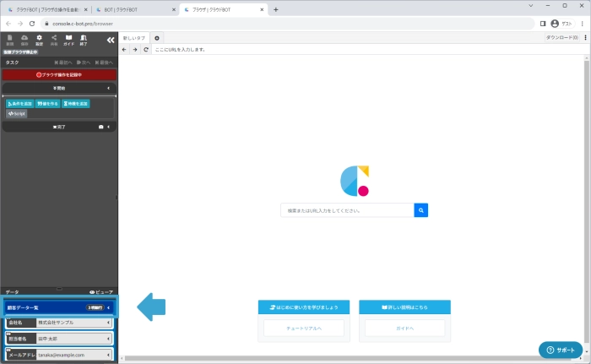Add a new tab in embedded browser
The image size is (591, 364).
click(x=157, y=38)
